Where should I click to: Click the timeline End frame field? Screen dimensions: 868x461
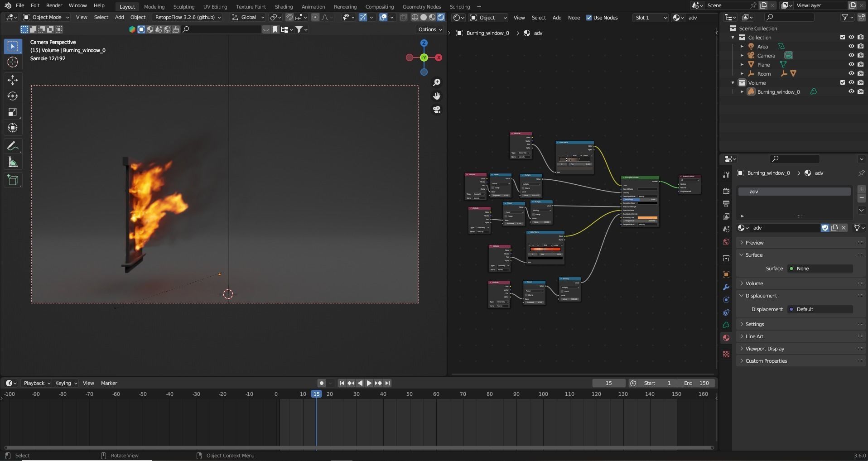coord(697,383)
